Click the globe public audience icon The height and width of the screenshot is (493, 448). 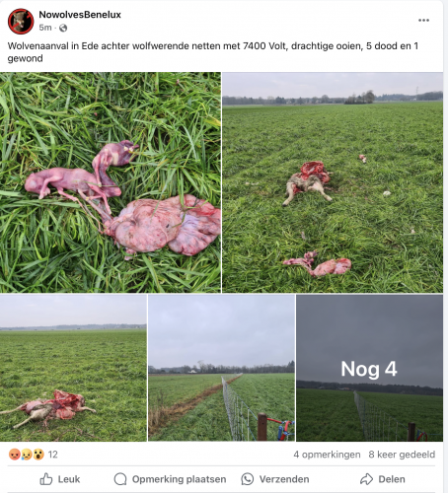[63, 28]
